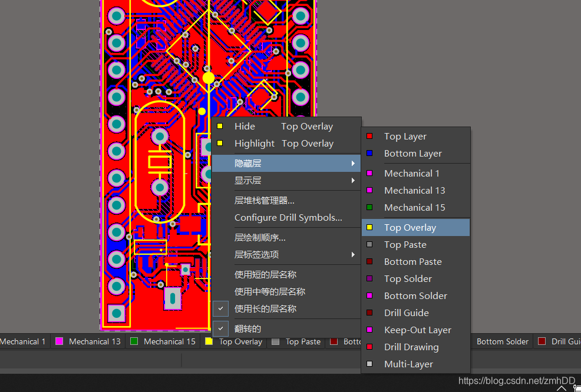Click yellow icon beside Hide Top Overlay
Viewport: 581px width, 392px height.
click(220, 126)
